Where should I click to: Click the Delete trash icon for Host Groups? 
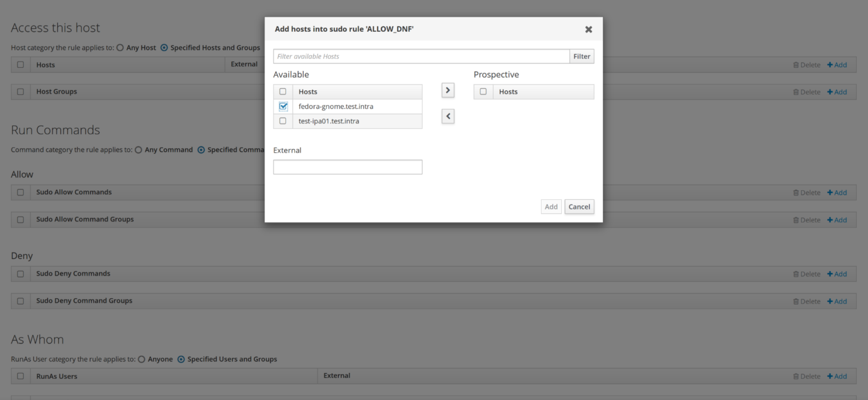click(x=807, y=92)
